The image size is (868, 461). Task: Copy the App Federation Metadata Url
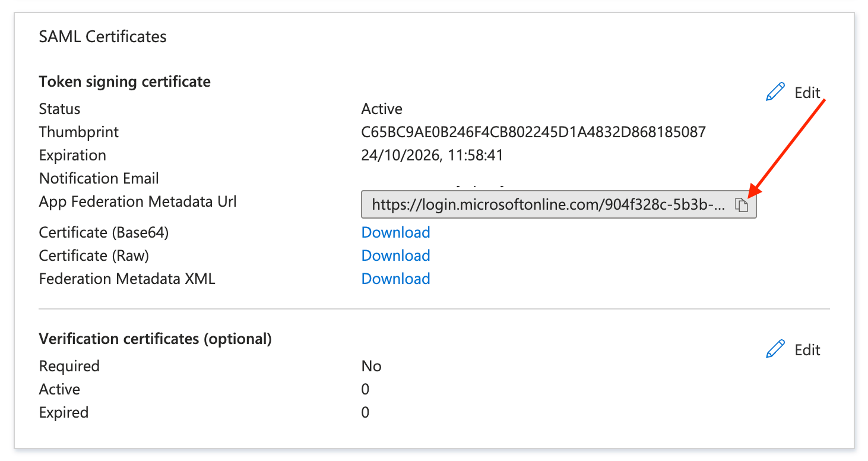tap(742, 205)
